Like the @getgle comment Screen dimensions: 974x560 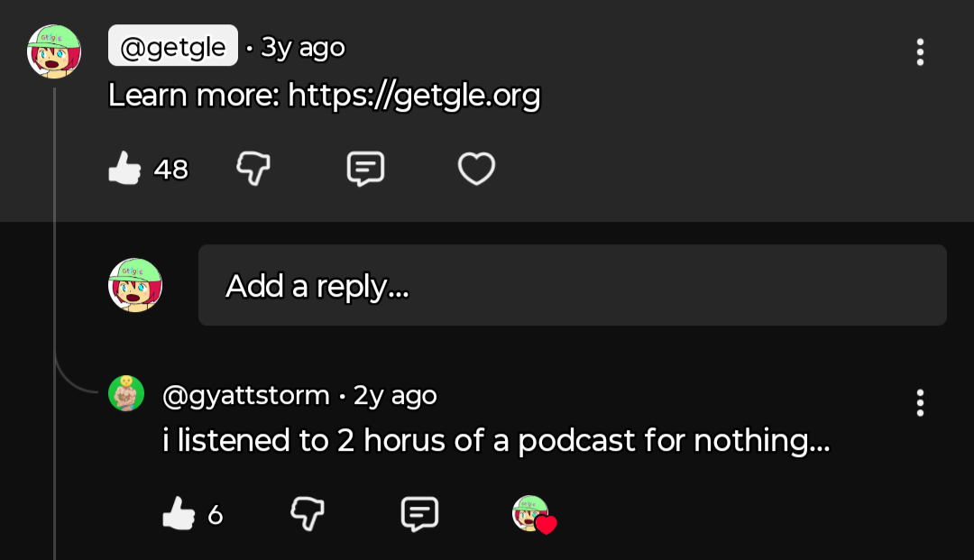pyautogui.click(x=125, y=169)
